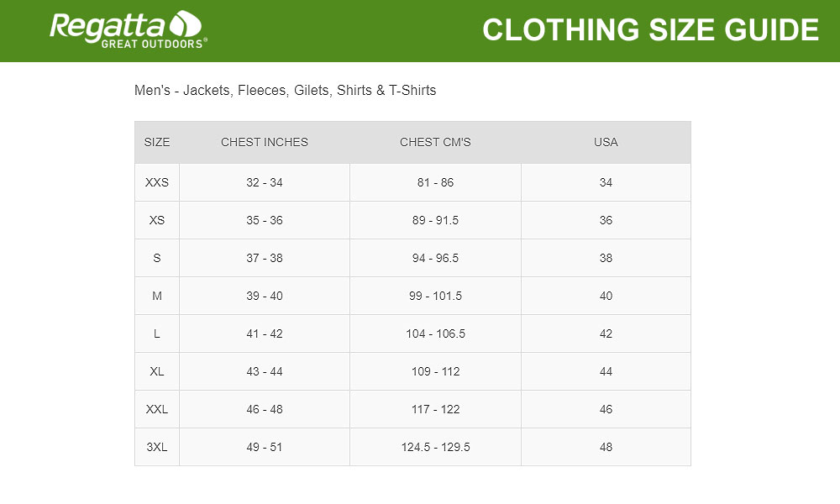Select the Men's Jackets, Fleeces, Gilets title
Image resolution: width=840 pixels, height=504 pixels.
(x=285, y=90)
